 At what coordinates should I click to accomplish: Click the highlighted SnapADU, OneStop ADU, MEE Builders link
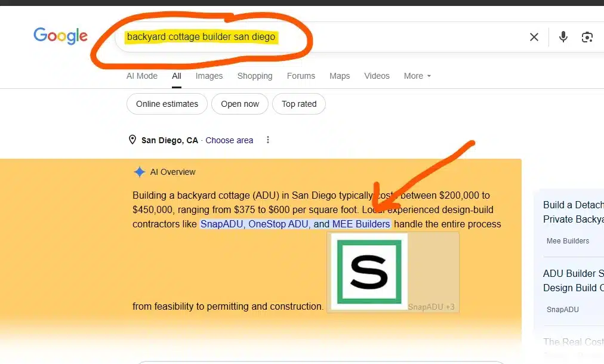(x=295, y=224)
